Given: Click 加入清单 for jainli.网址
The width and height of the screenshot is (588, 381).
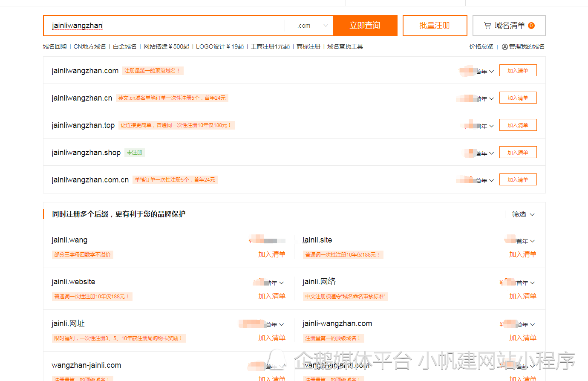Looking at the screenshot, I should (272, 338).
